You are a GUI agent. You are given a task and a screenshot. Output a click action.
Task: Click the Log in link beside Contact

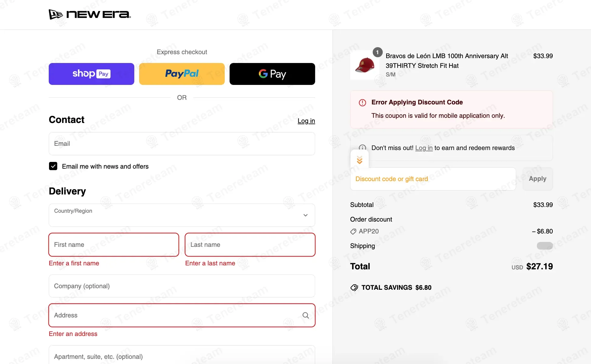306,121
